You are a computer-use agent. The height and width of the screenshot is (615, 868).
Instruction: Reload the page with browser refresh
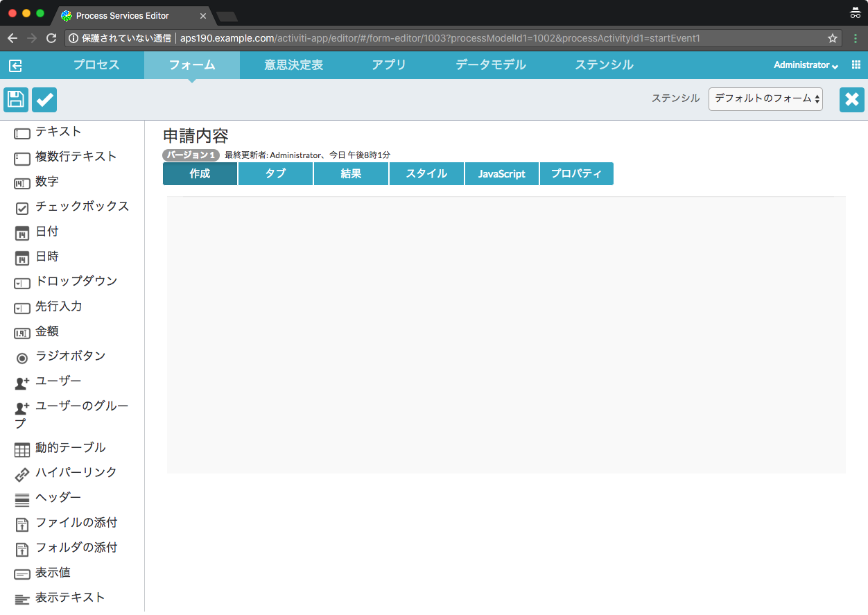point(51,38)
